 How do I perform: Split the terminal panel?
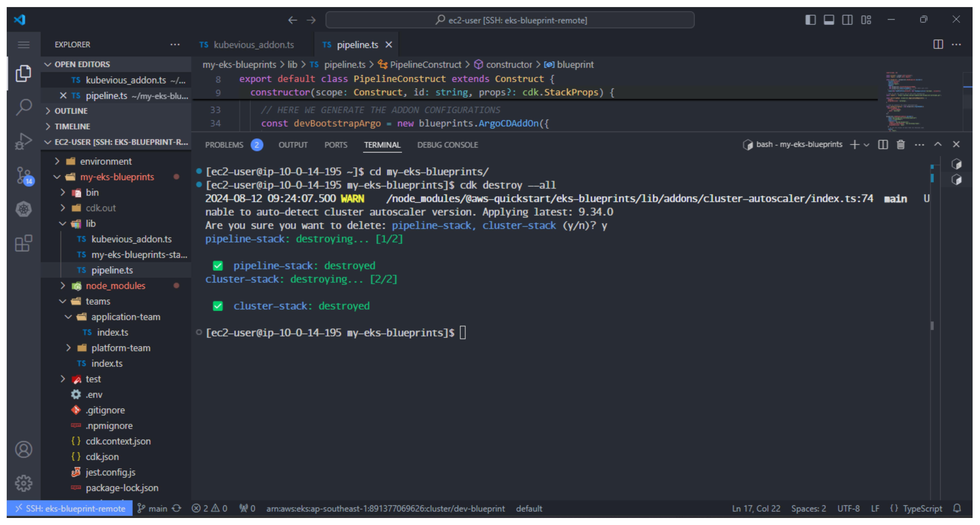(883, 144)
